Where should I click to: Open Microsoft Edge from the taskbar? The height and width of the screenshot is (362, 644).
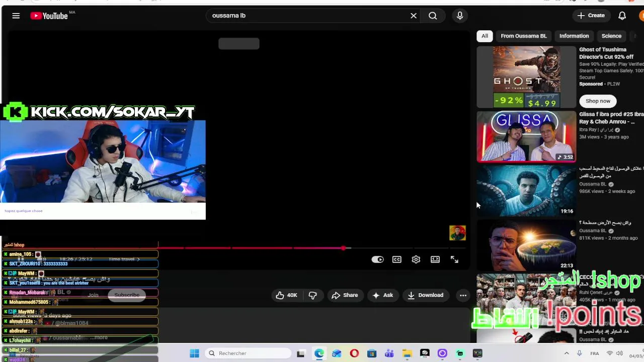coord(319,353)
